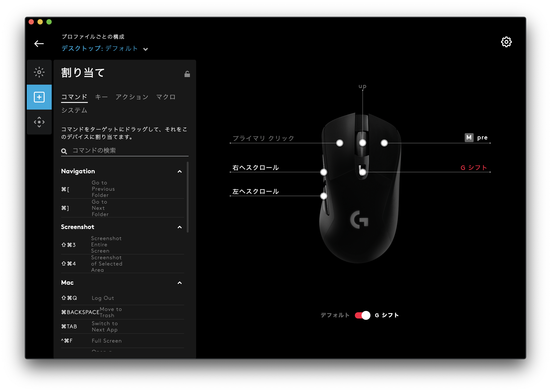Toggle the Default / G Shift switch
551x392 pixels.
tap(362, 315)
